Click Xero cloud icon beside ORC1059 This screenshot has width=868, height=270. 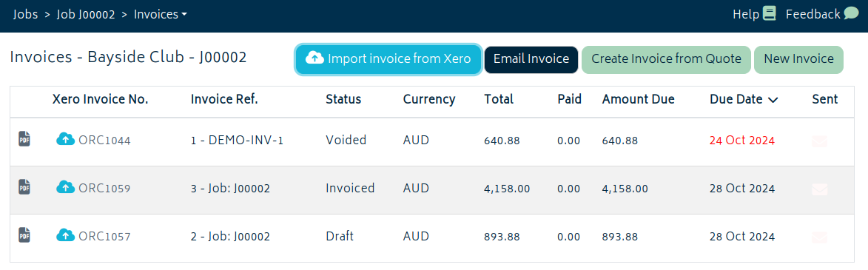(65, 187)
